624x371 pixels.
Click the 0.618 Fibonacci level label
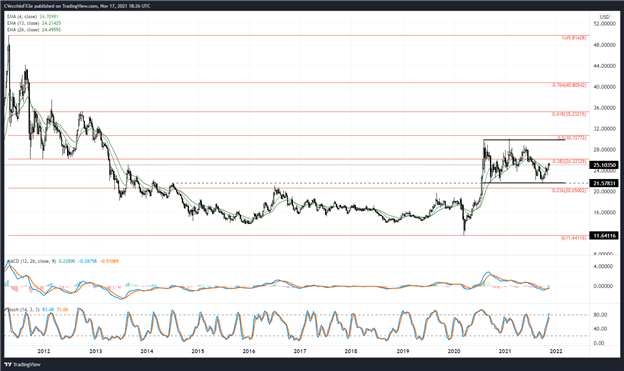pos(569,114)
